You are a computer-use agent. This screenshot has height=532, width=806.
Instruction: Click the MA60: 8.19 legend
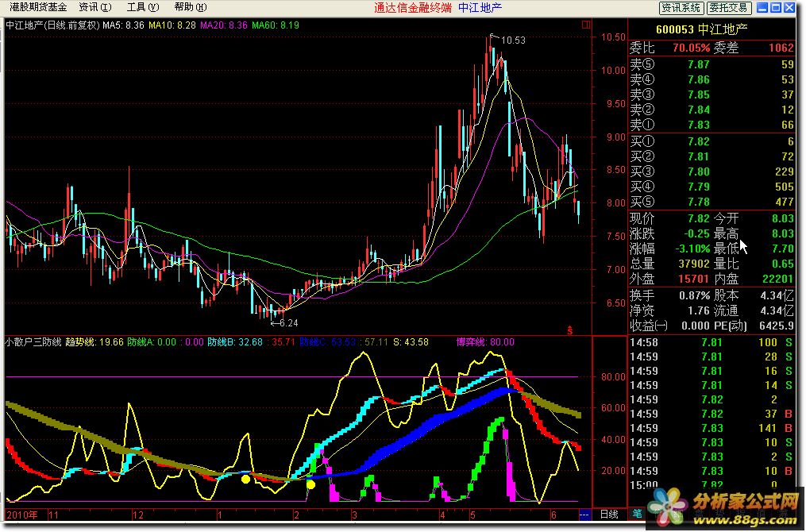[x=276, y=25]
